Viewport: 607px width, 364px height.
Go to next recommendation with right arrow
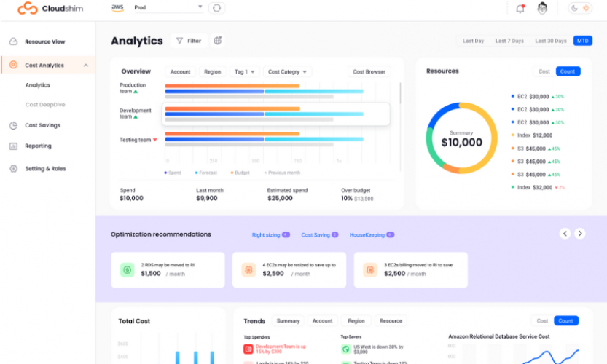[x=580, y=233]
